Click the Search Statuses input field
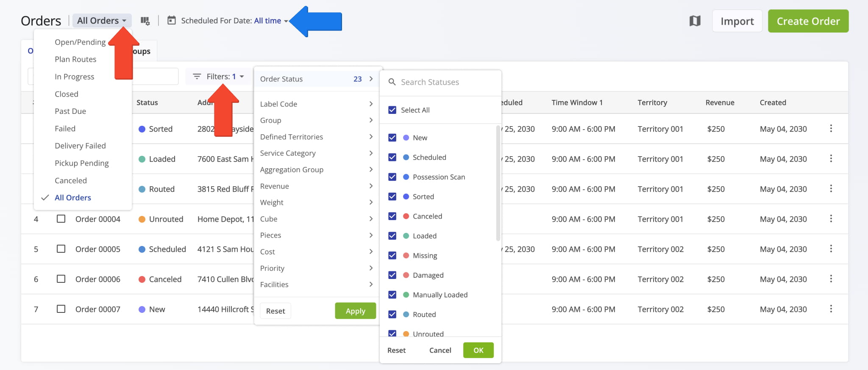Viewport: 868px width, 370px height. [x=441, y=82]
